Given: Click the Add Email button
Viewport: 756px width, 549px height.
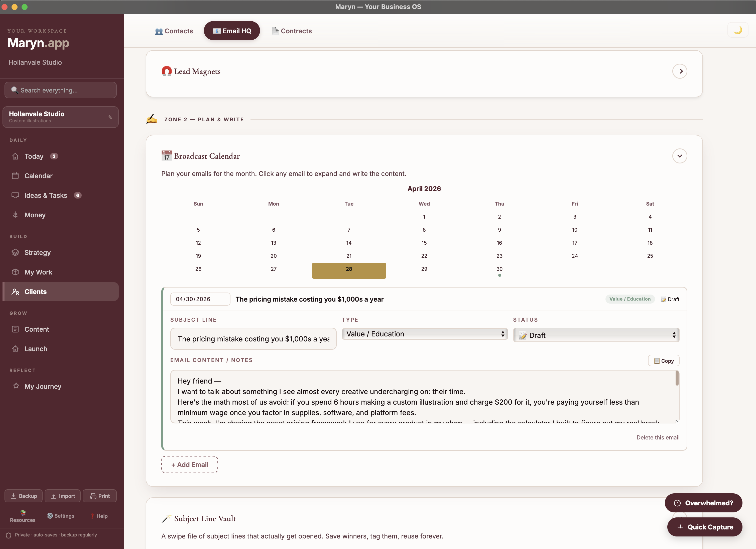Looking at the screenshot, I should coord(189,464).
